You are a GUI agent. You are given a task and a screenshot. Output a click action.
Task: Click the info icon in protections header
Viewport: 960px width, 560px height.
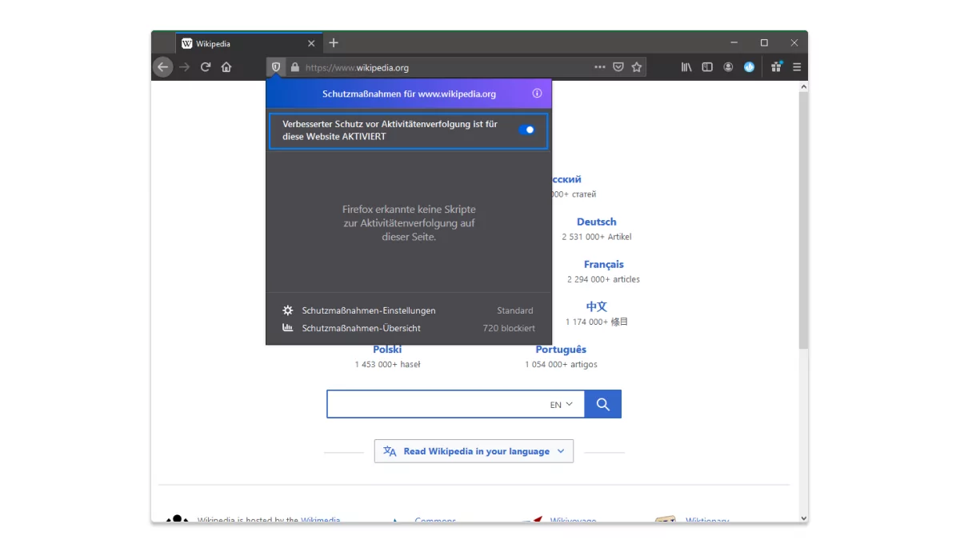(537, 94)
